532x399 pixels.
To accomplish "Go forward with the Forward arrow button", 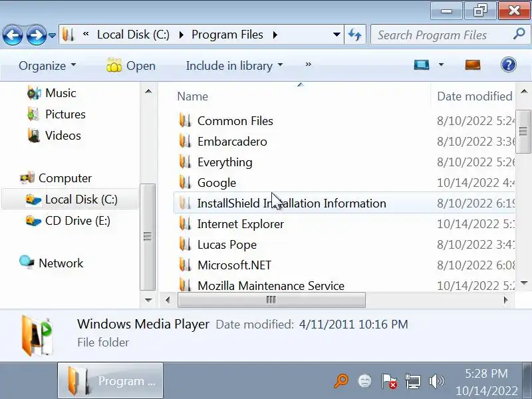I will [37, 35].
